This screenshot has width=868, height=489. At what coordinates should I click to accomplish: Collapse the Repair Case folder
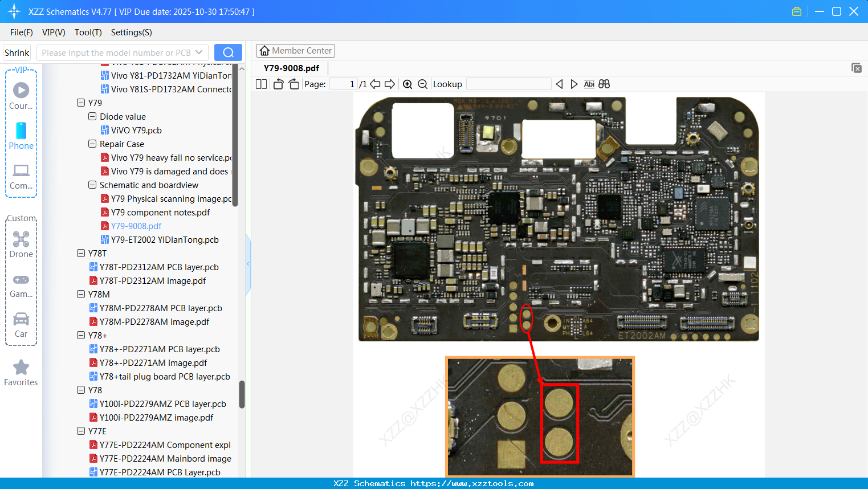click(92, 144)
